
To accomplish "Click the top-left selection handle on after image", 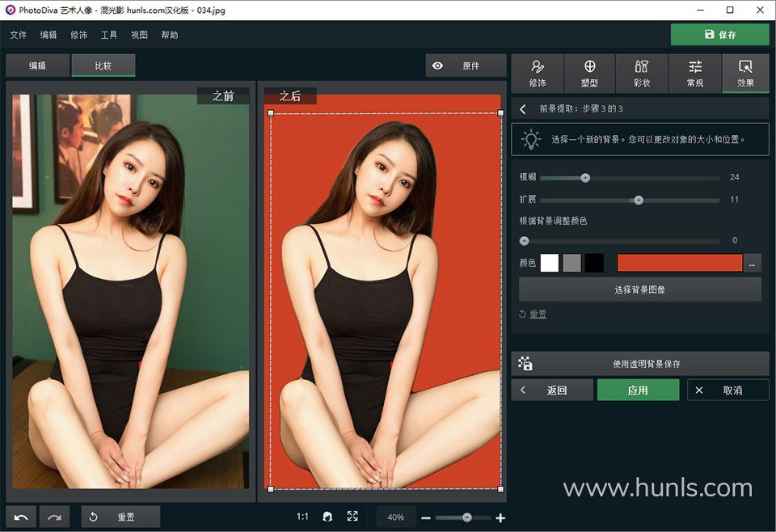I will pyautogui.click(x=271, y=113).
